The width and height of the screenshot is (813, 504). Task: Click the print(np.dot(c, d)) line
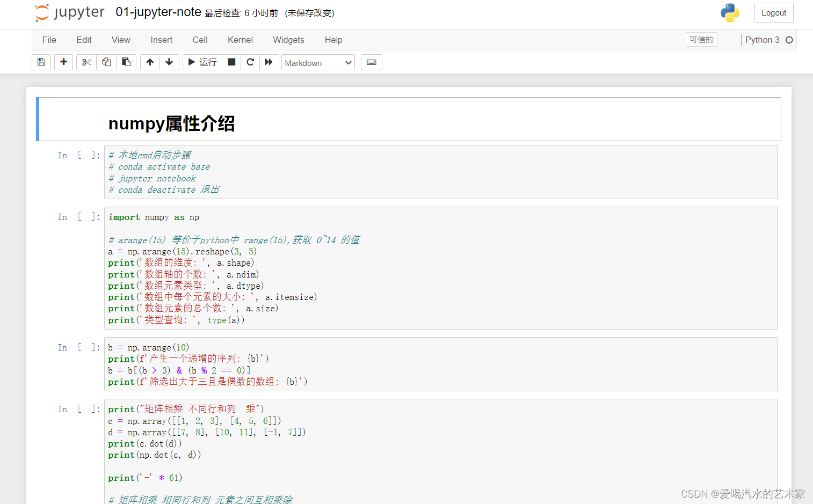tap(155, 455)
